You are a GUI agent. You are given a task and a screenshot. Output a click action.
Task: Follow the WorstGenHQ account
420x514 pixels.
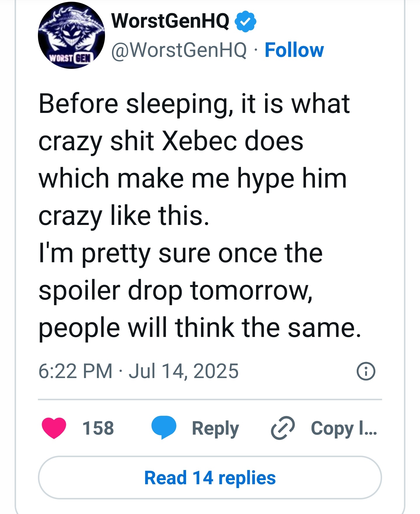(294, 50)
